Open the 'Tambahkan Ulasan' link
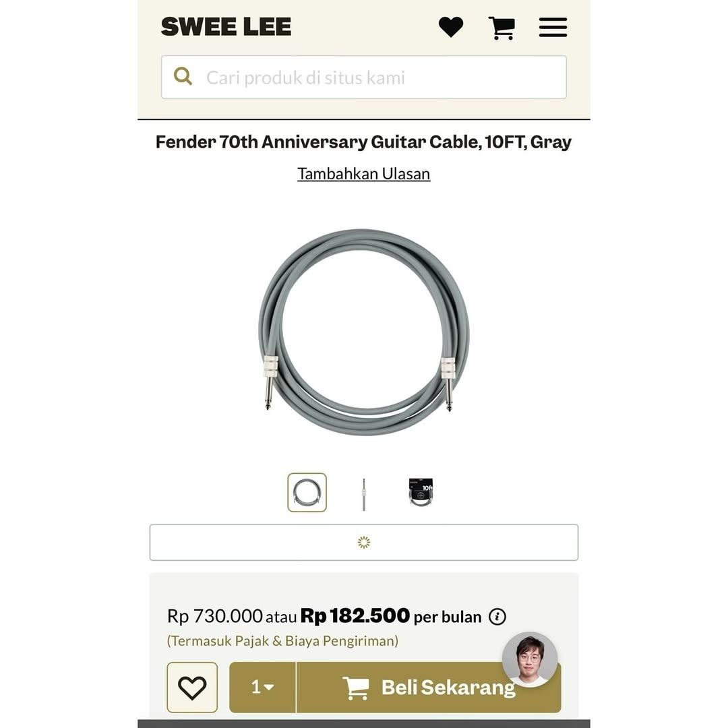Viewport: 728px width, 728px height. (363, 174)
